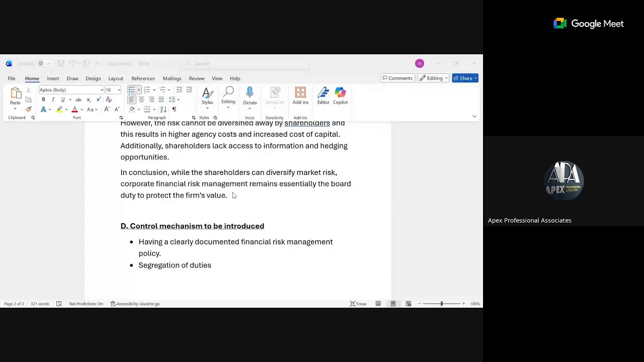
Task: Expand the Editing mode dropdown near Share
Action: tap(434, 78)
